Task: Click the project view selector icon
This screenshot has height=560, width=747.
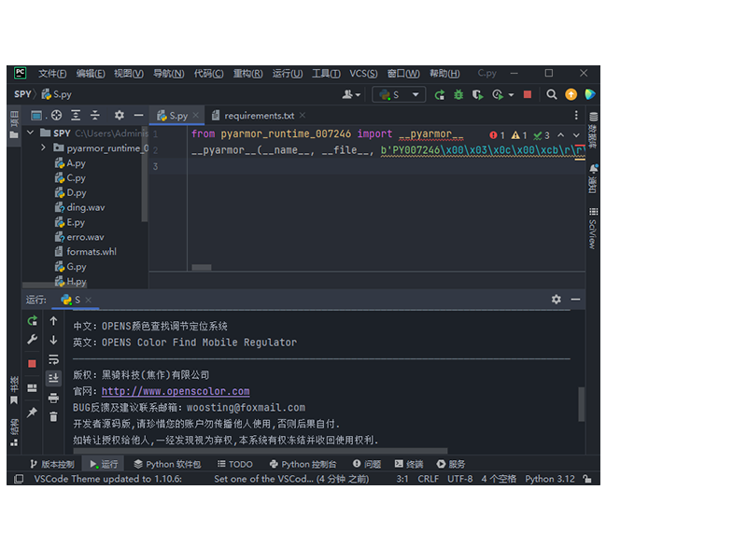Action: coord(36,115)
